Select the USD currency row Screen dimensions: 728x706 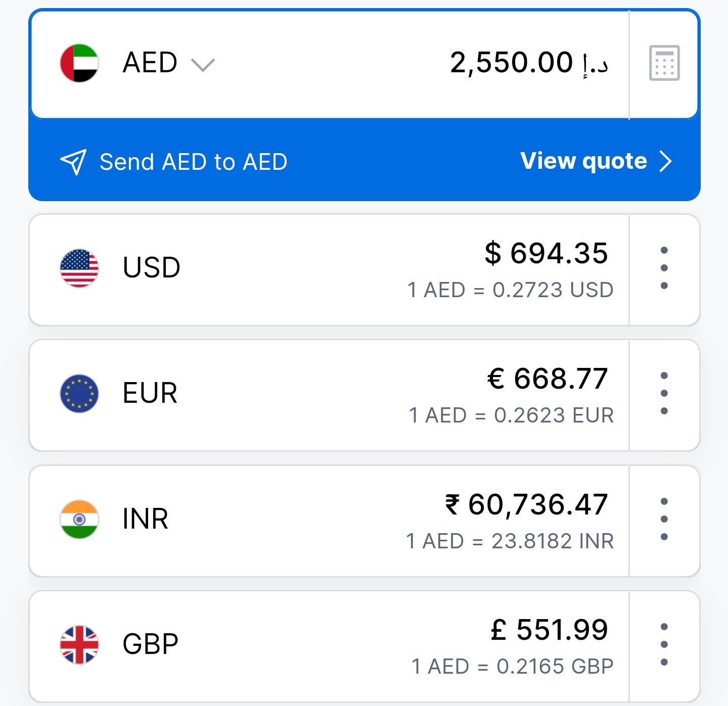(x=329, y=269)
